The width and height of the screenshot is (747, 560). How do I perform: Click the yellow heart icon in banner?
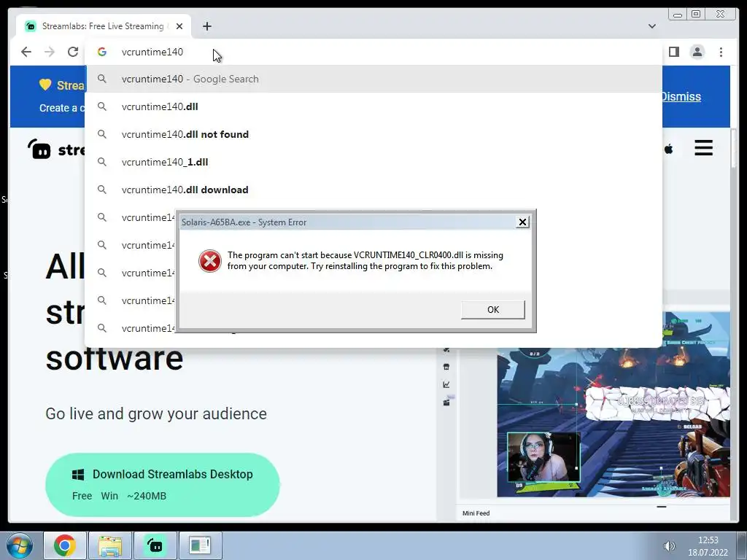[x=44, y=85]
